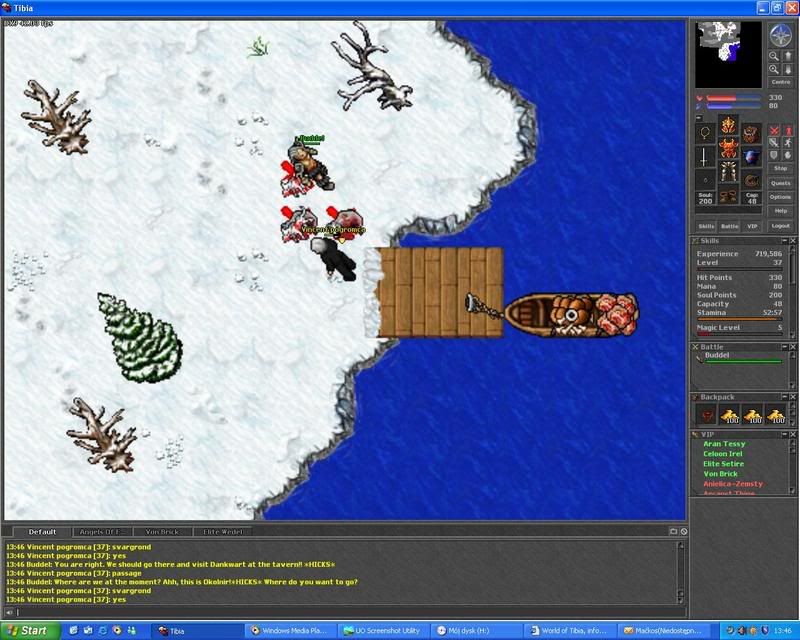Move minimap up one floor
800x640 pixels.
[x=788, y=56]
